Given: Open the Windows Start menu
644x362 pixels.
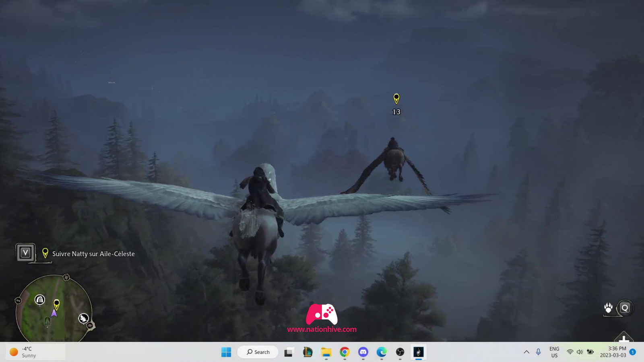Looking at the screenshot, I should tap(226, 352).
